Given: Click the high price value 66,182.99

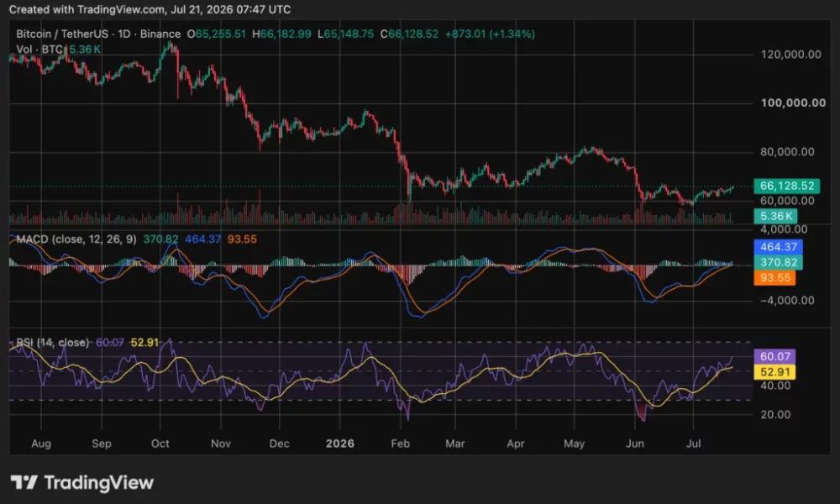Looking at the screenshot, I should (285, 34).
